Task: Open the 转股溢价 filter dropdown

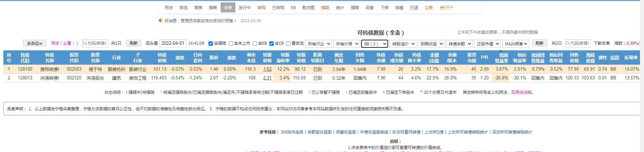Action: tap(402, 44)
